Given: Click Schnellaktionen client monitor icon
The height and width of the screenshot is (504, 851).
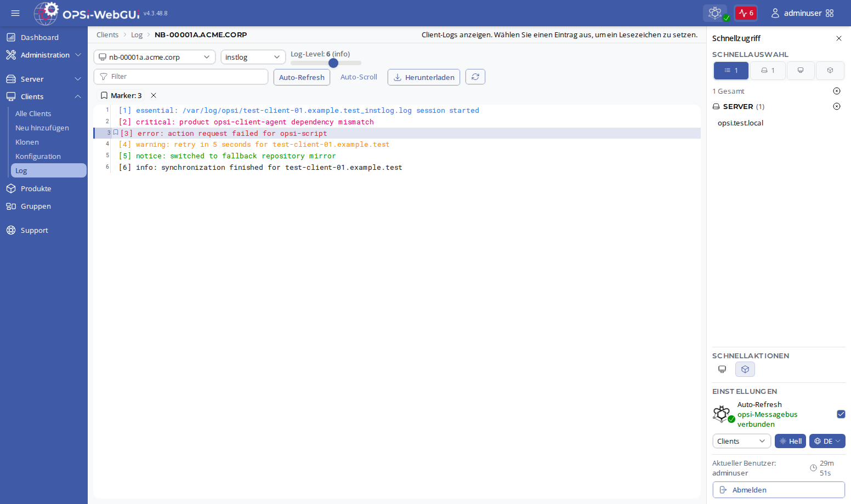Looking at the screenshot, I should click(722, 369).
